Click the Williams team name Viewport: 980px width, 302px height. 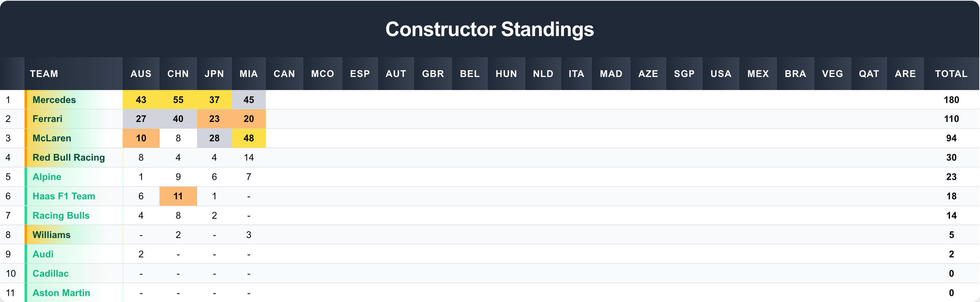point(51,235)
